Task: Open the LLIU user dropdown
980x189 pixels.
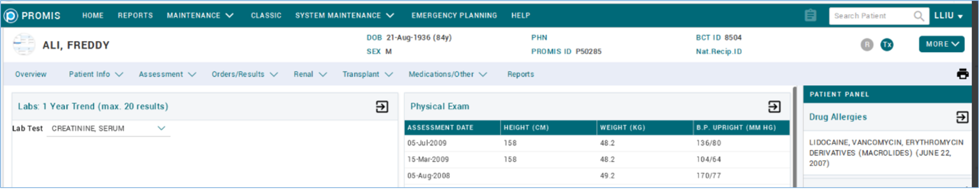Action: tap(949, 15)
